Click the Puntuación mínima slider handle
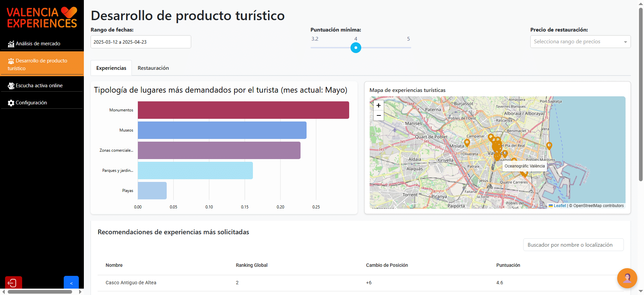 pos(356,48)
